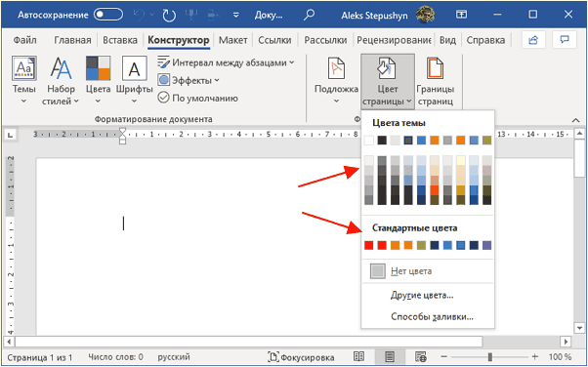Open the Comments icon button
588x367 pixels.
565,40
